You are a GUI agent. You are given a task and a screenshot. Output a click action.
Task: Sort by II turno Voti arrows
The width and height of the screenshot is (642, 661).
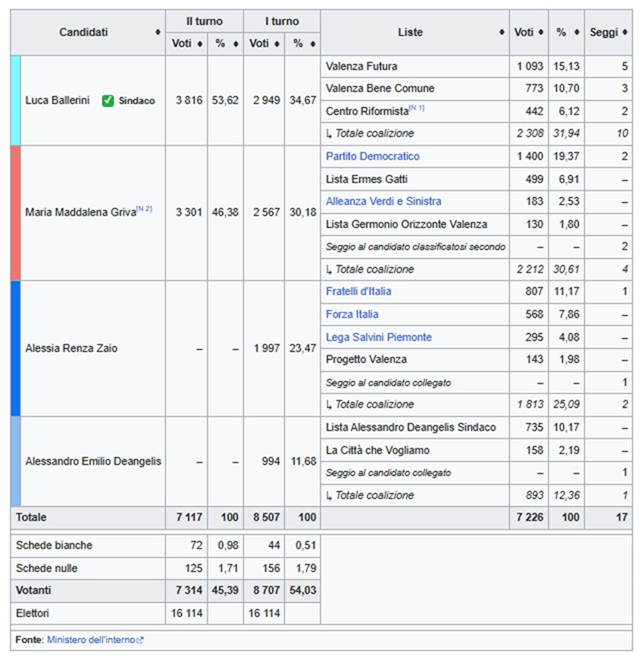tap(200, 43)
